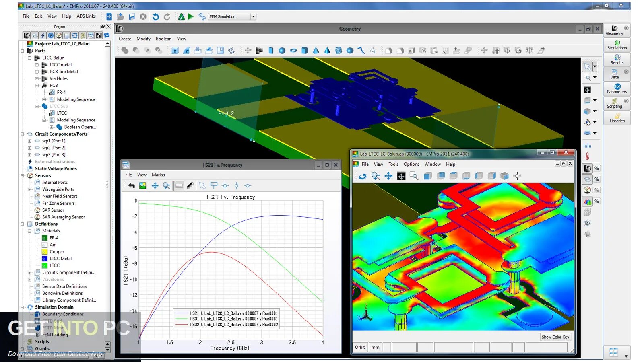This screenshot has width=644, height=362.
Task: Toggle the legend button in plot toolbar
Action: (179, 185)
